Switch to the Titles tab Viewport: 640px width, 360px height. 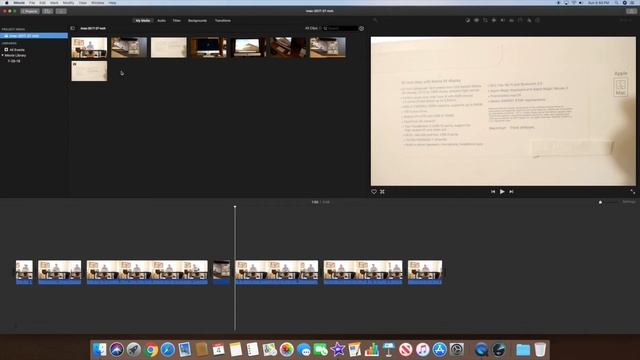click(x=176, y=20)
